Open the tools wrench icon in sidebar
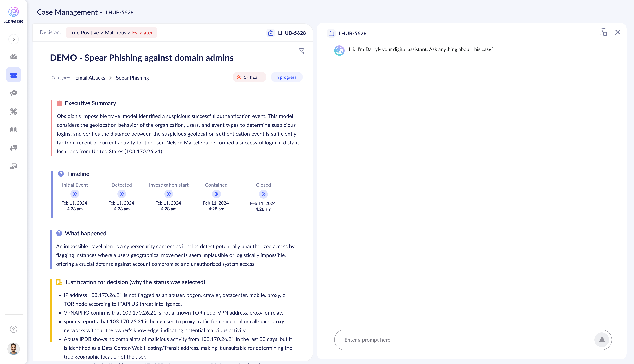The image size is (634, 364). [x=14, y=111]
